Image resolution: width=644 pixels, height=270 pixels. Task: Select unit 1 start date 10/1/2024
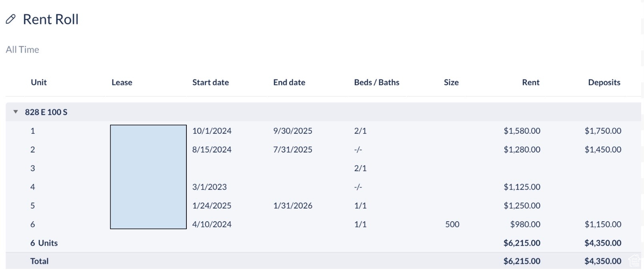(212, 131)
